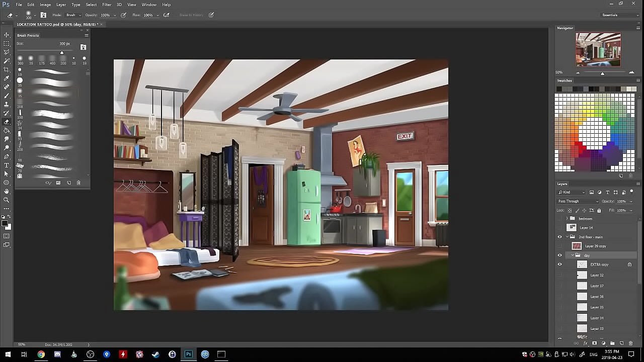Open the Filter menu
The width and height of the screenshot is (644, 362).
(x=107, y=5)
